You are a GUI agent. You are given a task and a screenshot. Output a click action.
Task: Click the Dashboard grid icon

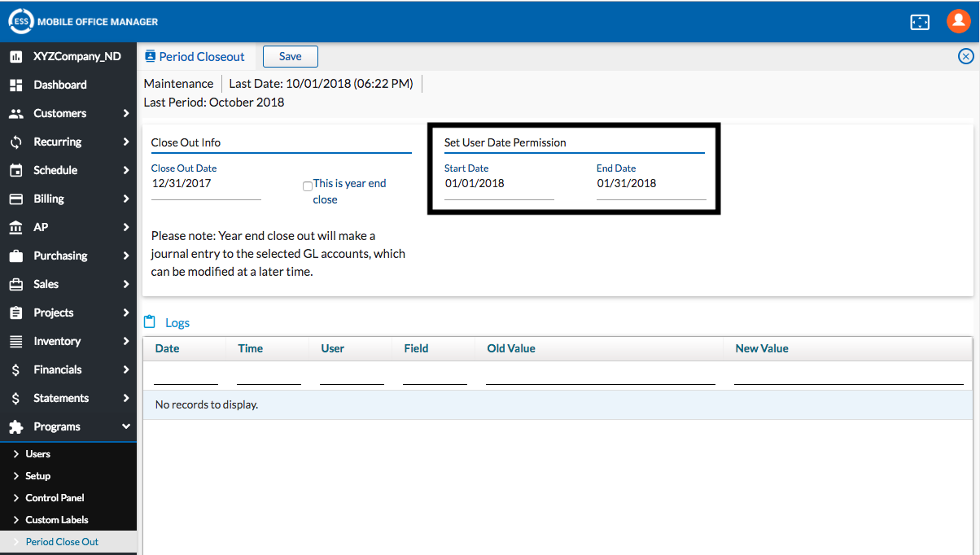pyautogui.click(x=15, y=85)
